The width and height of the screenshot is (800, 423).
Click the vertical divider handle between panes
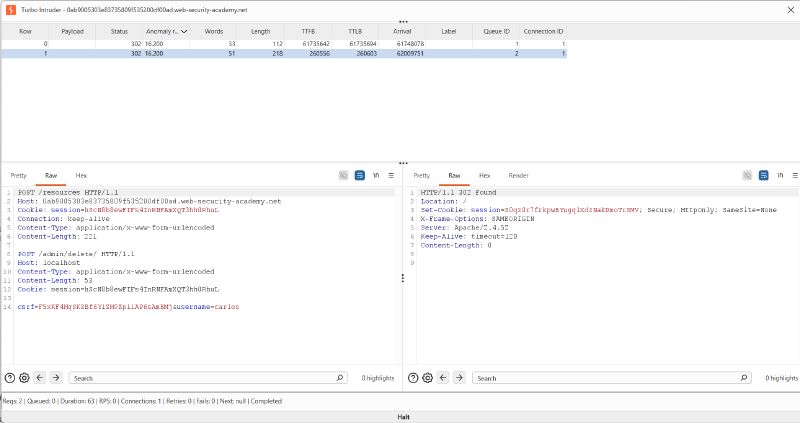coord(403,278)
